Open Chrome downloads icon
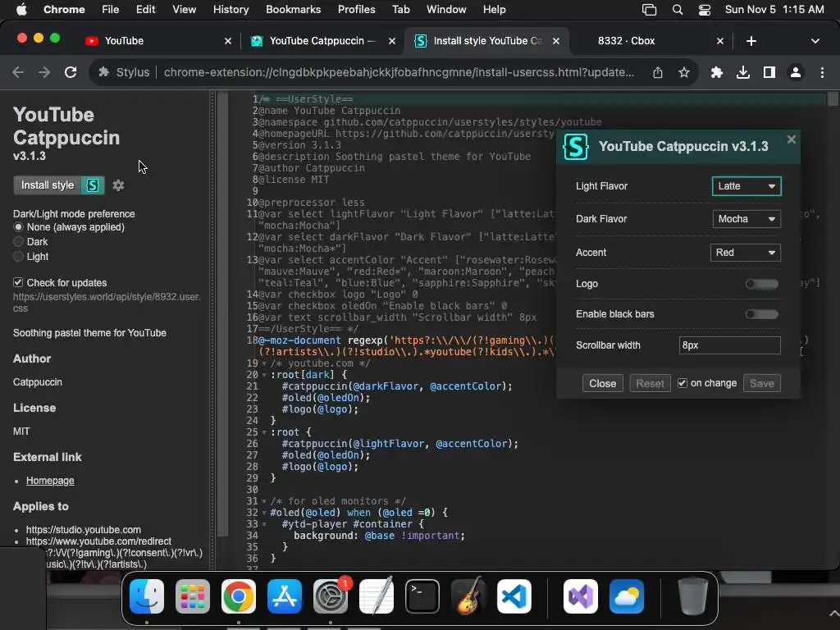 743,72
